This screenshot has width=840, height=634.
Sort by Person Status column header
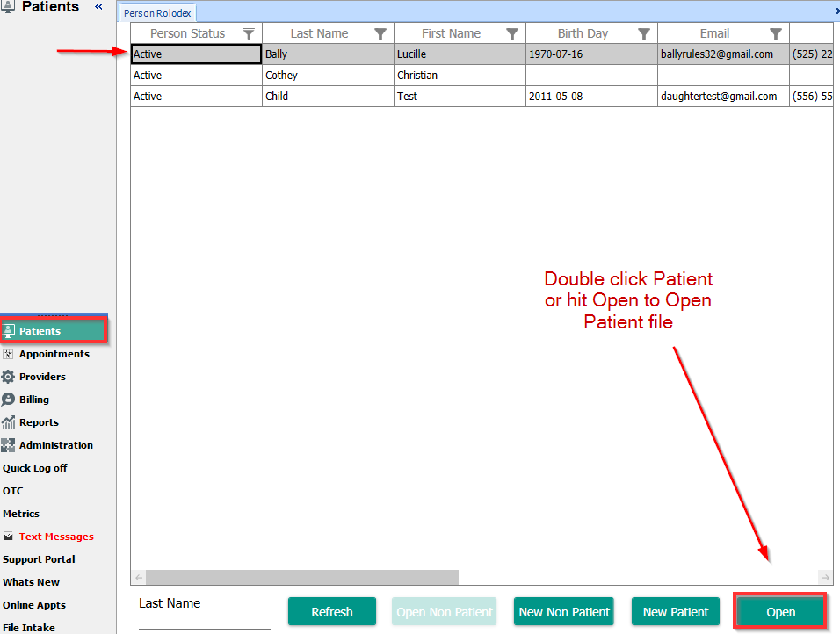coord(187,33)
